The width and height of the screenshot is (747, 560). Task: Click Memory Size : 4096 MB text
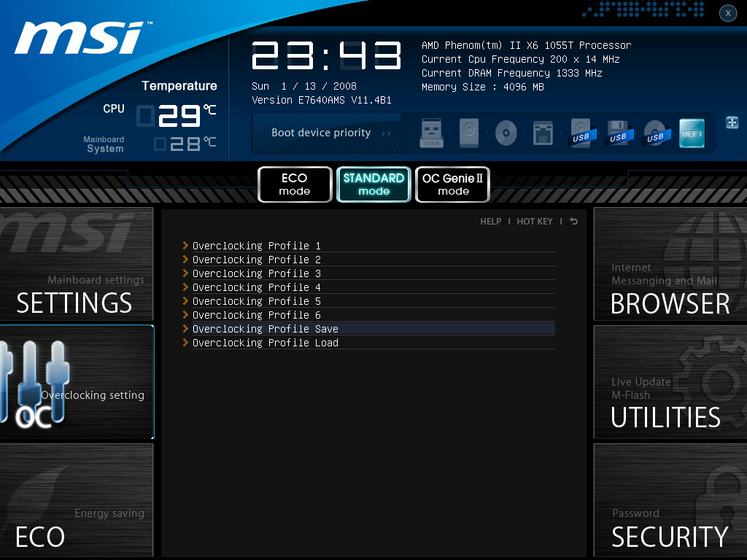click(483, 87)
